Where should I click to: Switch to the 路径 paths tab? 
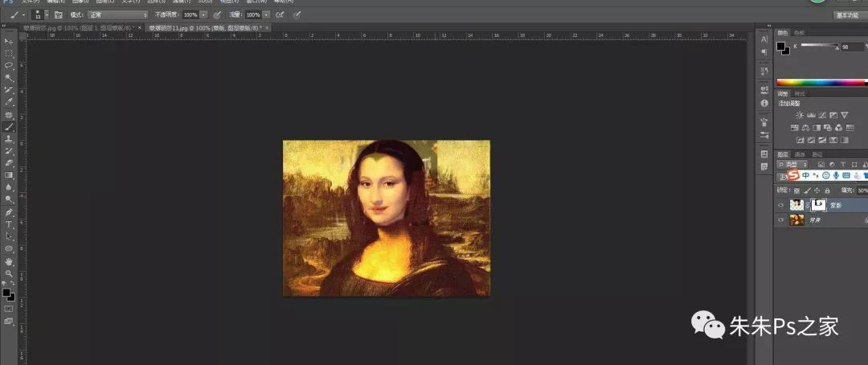pyautogui.click(x=817, y=154)
